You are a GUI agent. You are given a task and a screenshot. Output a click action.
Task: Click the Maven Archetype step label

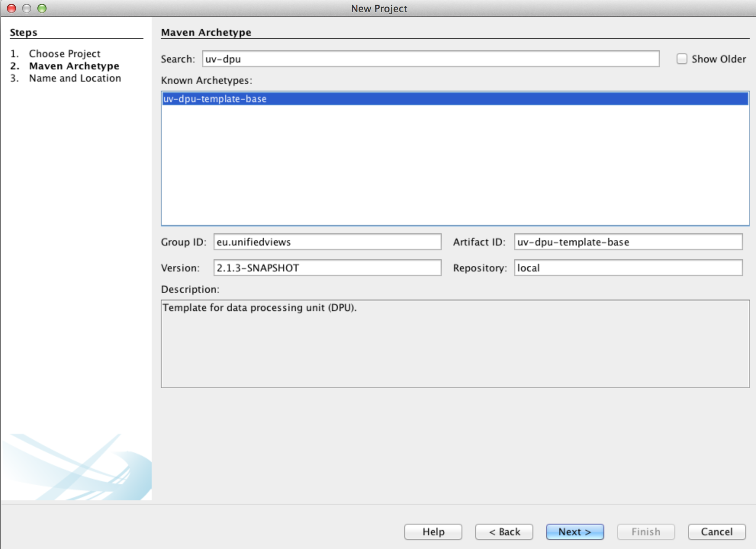(x=74, y=66)
